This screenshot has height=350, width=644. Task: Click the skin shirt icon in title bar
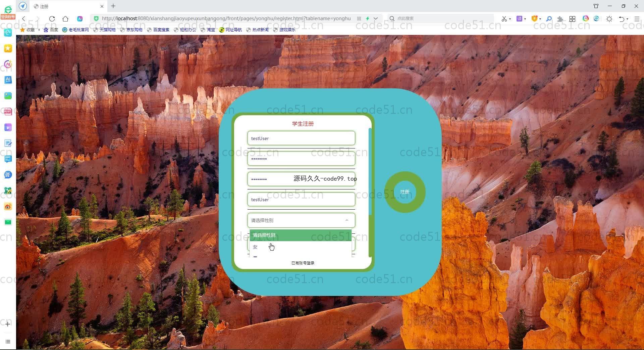(596, 6)
